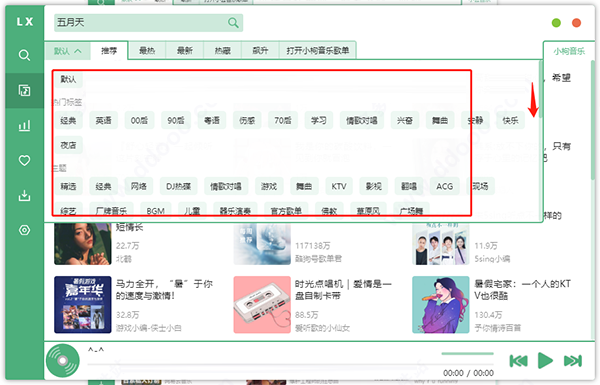Select the BGM theme tag
The height and width of the screenshot is (385, 600).
coord(155,210)
